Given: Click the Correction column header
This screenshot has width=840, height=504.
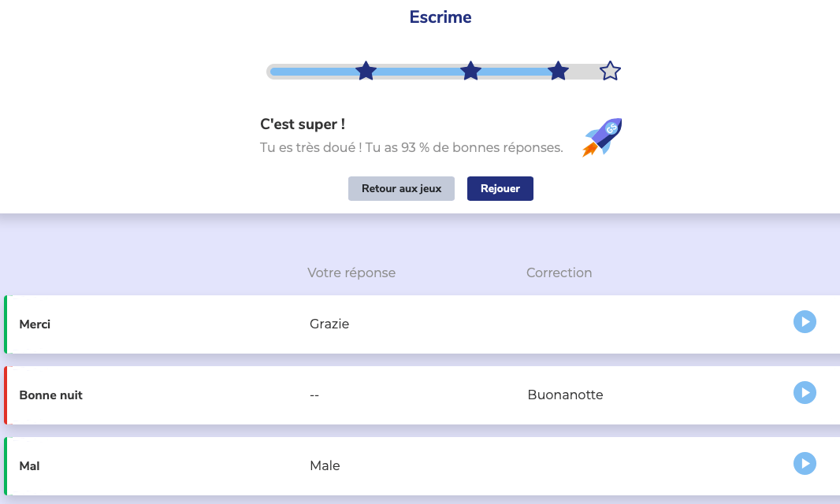Looking at the screenshot, I should (x=559, y=273).
